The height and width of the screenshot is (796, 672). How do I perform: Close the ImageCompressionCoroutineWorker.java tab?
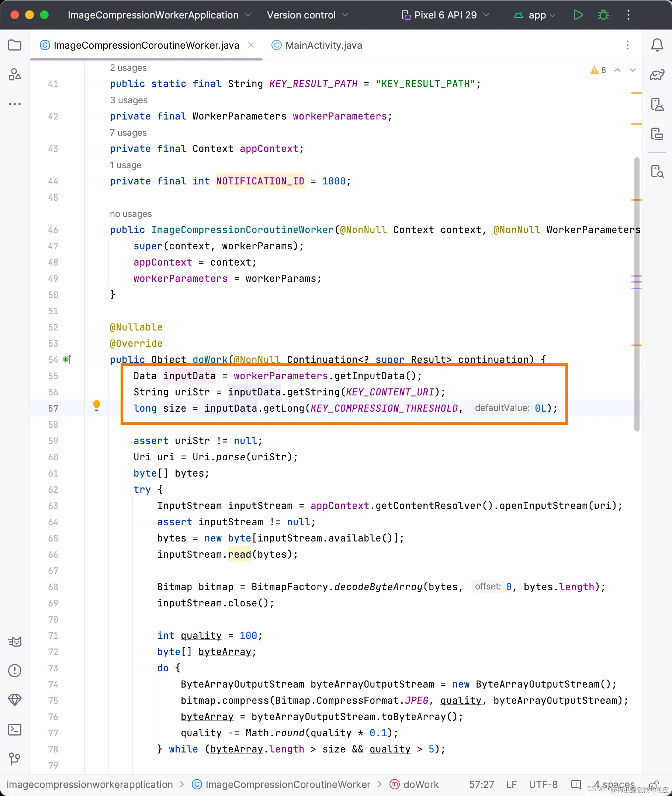[x=251, y=45]
